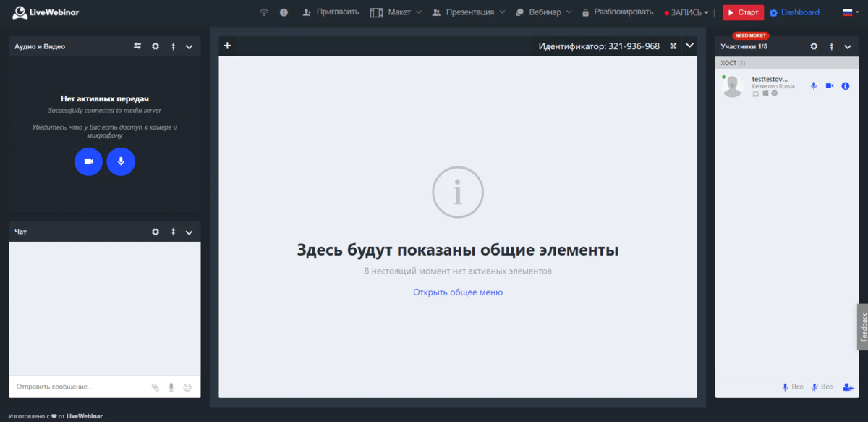Toggle host testtestov's microphone icon

(814, 86)
